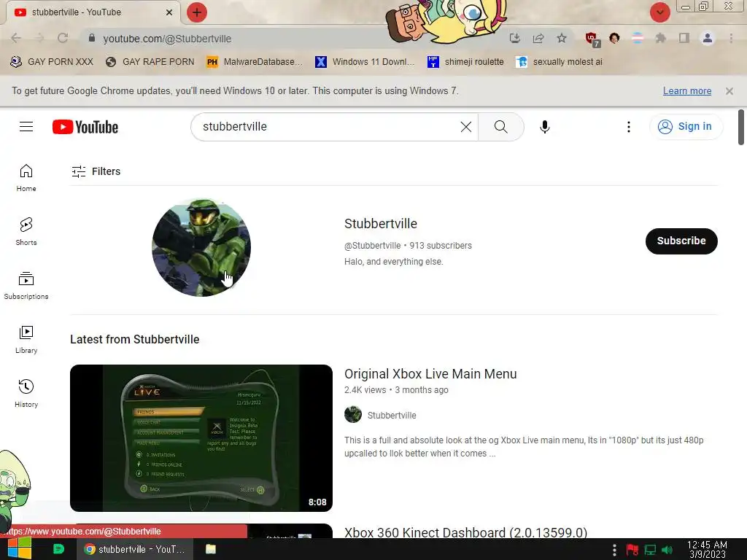Open YouTube settings three-dot menu
This screenshot has width=747, height=560.
click(628, 127)
